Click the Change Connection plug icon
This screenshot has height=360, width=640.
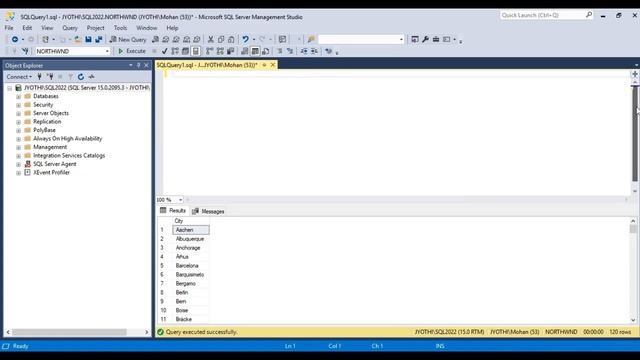click(x=25, y=51)
